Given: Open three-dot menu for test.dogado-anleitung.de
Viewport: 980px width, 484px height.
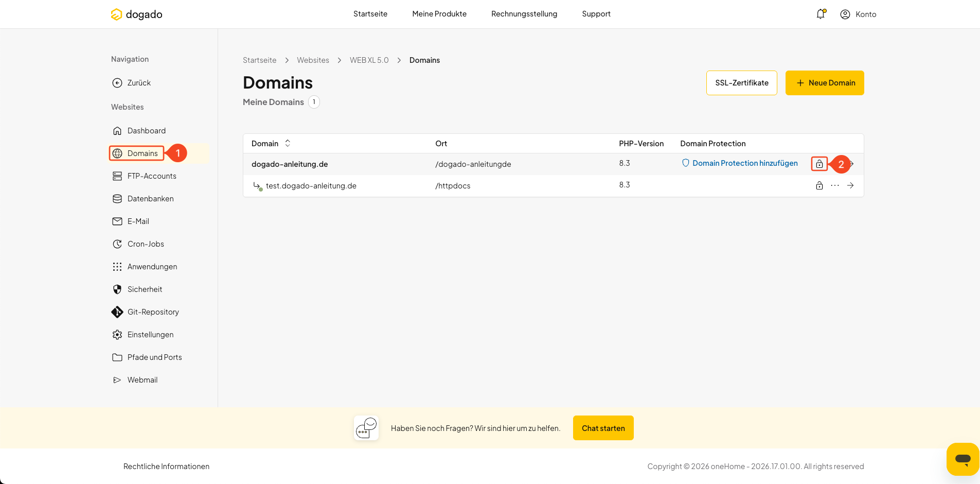Looking at the screenshot, I should pyautogui.click(x=835, y=185).
